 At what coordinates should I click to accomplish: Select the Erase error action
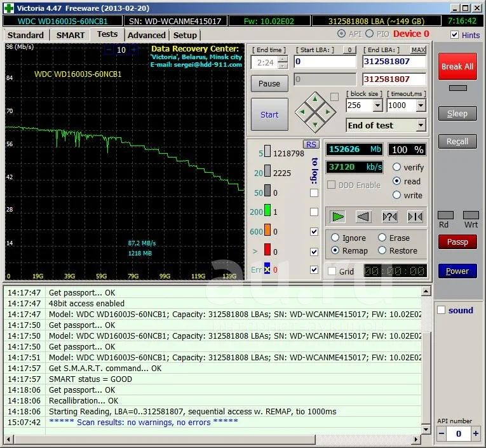point(382,238)
